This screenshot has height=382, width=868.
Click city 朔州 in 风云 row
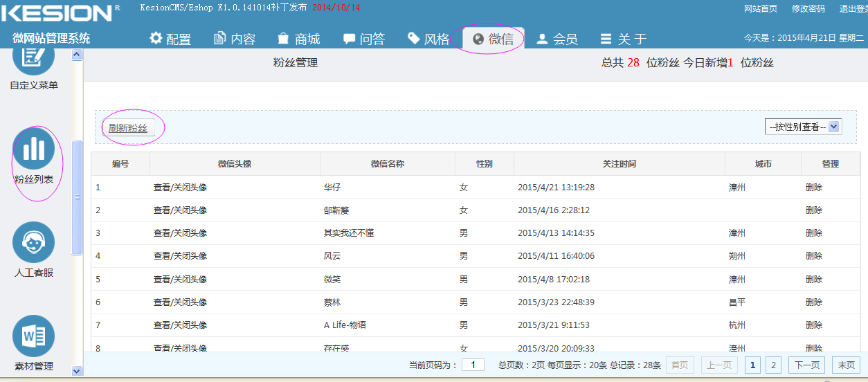(737, 256)
